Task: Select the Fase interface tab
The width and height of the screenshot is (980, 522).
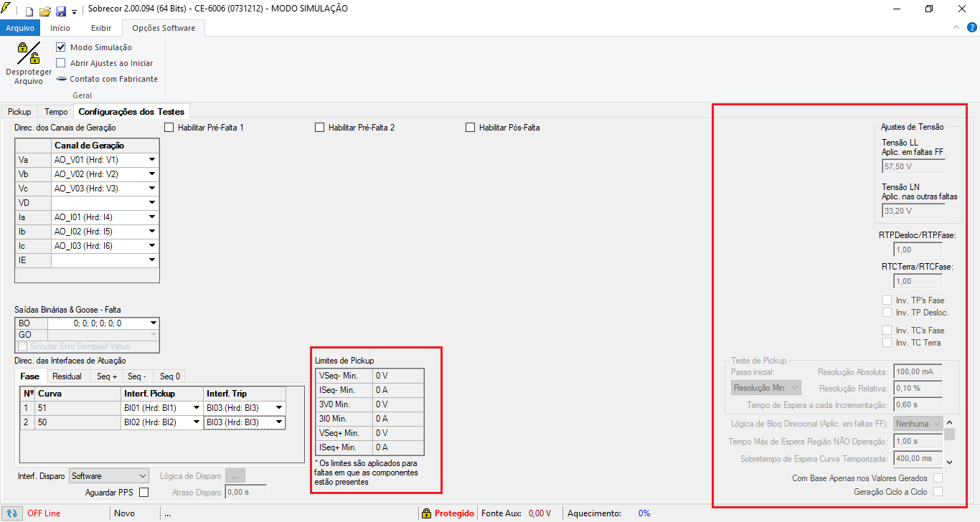Action: coord(30,376)
